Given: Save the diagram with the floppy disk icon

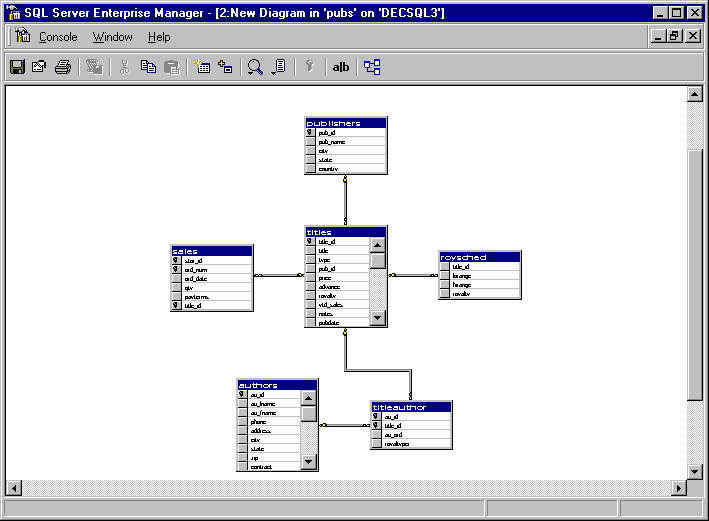Looking at the screenshot, I should [x=17, y=67].
